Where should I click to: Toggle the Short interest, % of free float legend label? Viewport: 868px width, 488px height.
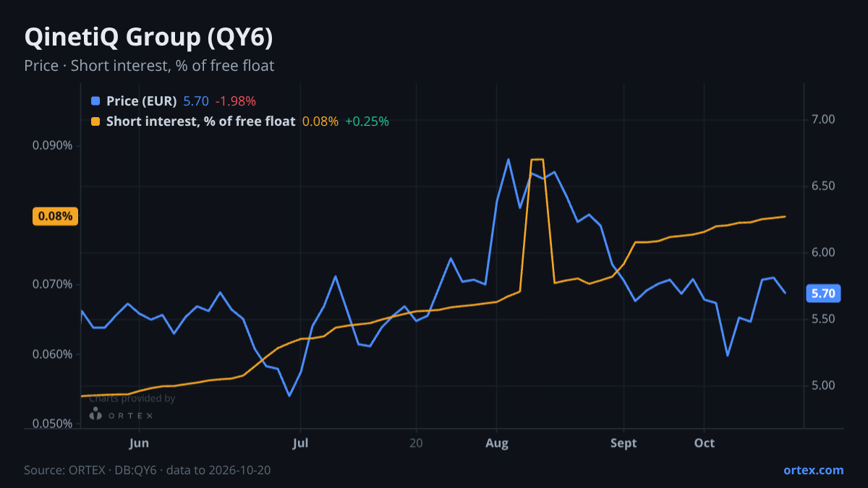(x=200, y=121)
